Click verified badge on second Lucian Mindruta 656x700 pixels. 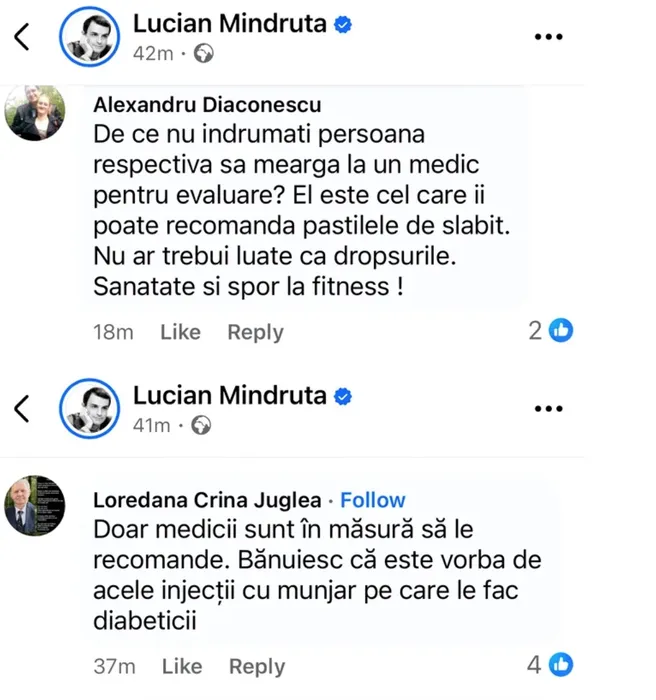(x=342, y=397)
